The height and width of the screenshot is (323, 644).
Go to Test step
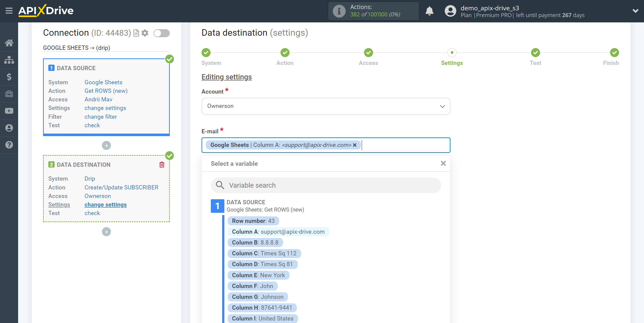click(x=536, y=53)
